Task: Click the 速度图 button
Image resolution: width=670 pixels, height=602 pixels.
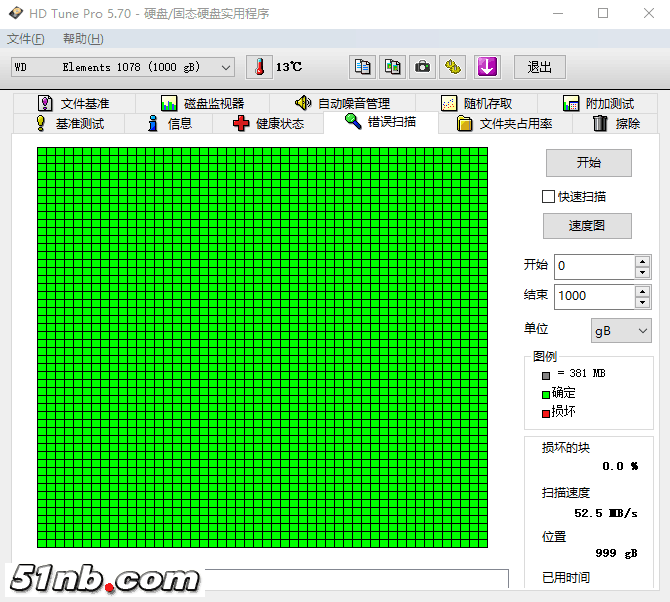Action: click(x=587, y=226)
